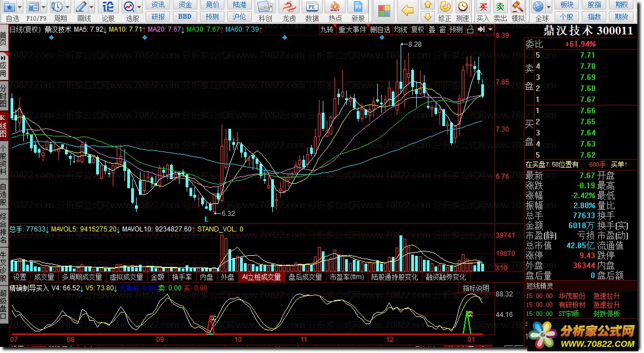Open the 科创 board icon
The image size is (644, 353).
pos(265,7)
